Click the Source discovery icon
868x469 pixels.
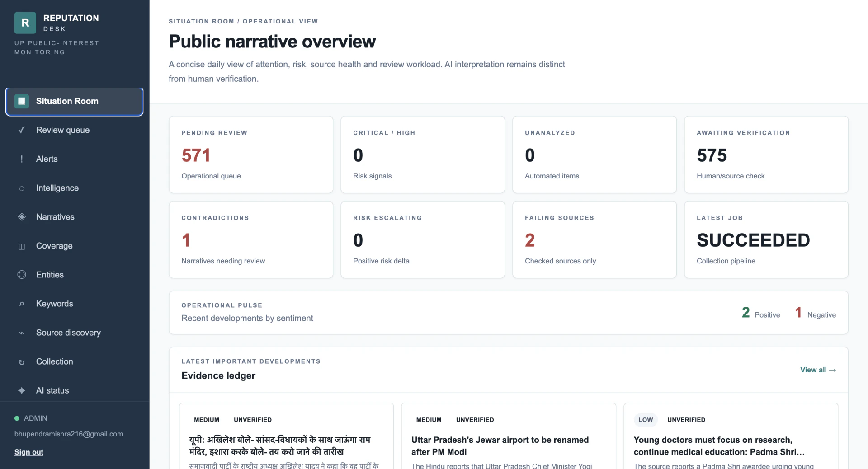pos(22,333)
